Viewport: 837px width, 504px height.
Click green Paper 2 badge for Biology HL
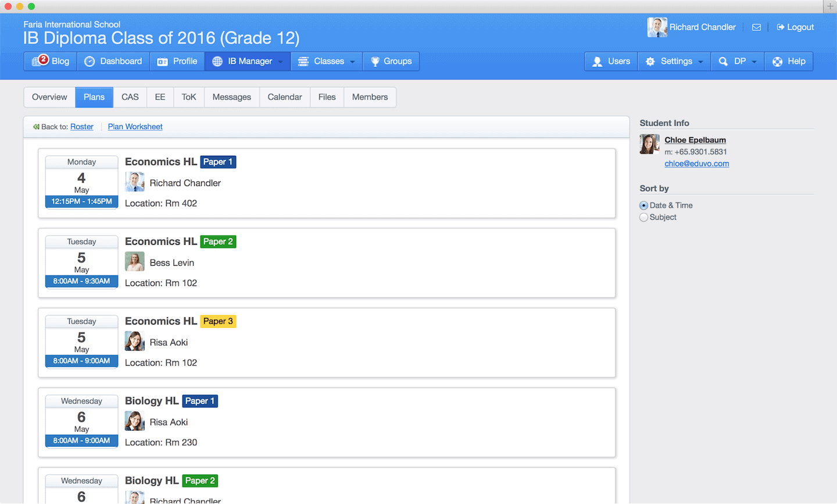[200, 481]
